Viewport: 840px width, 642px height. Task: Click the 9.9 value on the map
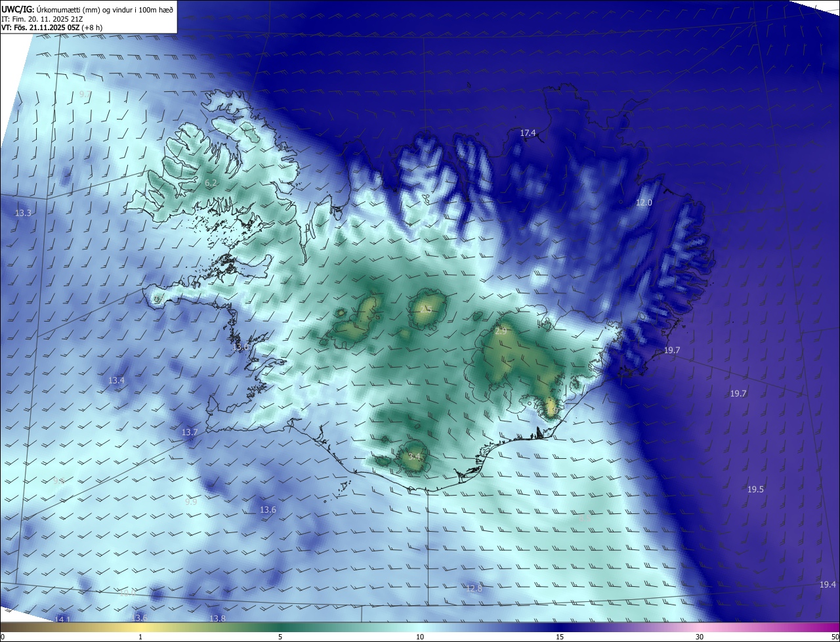(x=190, y=502)
